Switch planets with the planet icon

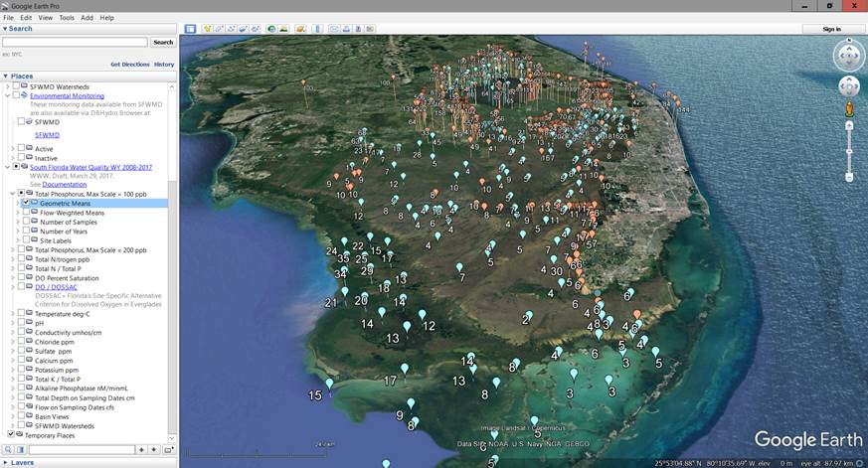pos(300,29)
